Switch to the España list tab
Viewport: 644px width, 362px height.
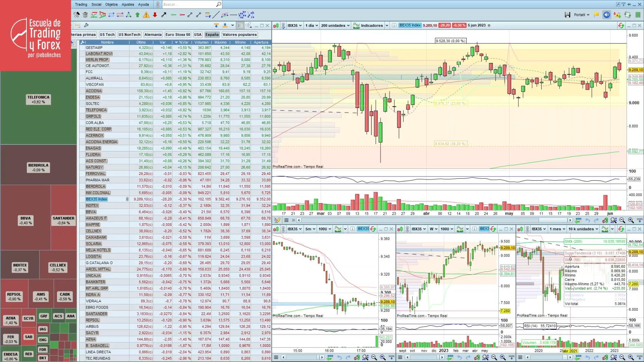pyautogui.click(x=212, y=34)
